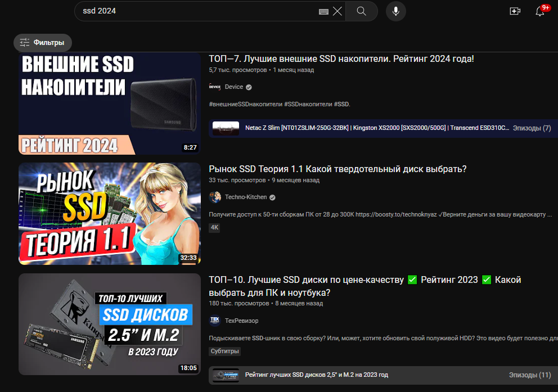
Task: Click the search magnifier button
Action: click(361, 11)
